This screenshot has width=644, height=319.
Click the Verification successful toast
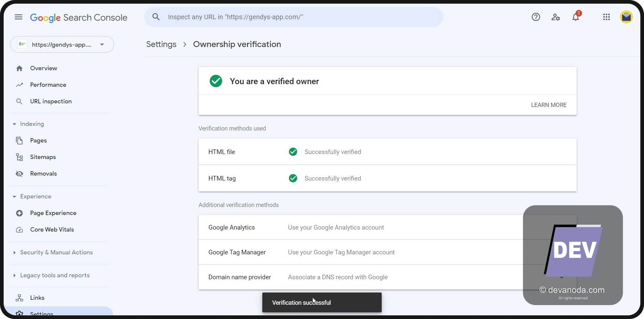[x=322, y=302]
